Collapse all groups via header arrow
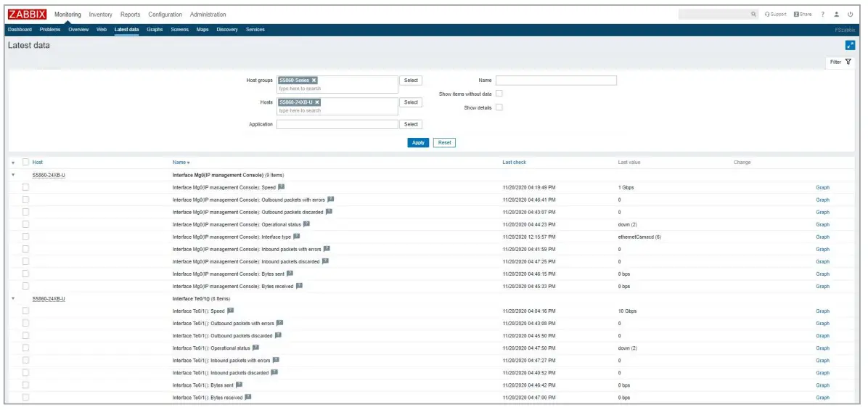 tap(13, 163)
